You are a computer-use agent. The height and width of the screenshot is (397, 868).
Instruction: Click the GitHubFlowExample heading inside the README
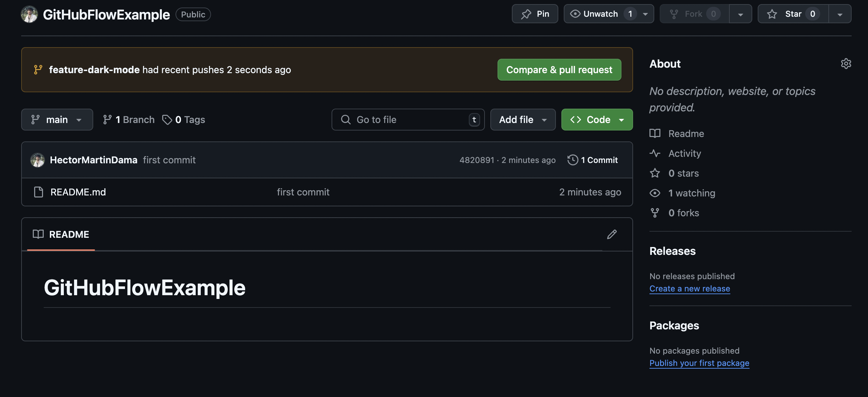click(145, 288)
